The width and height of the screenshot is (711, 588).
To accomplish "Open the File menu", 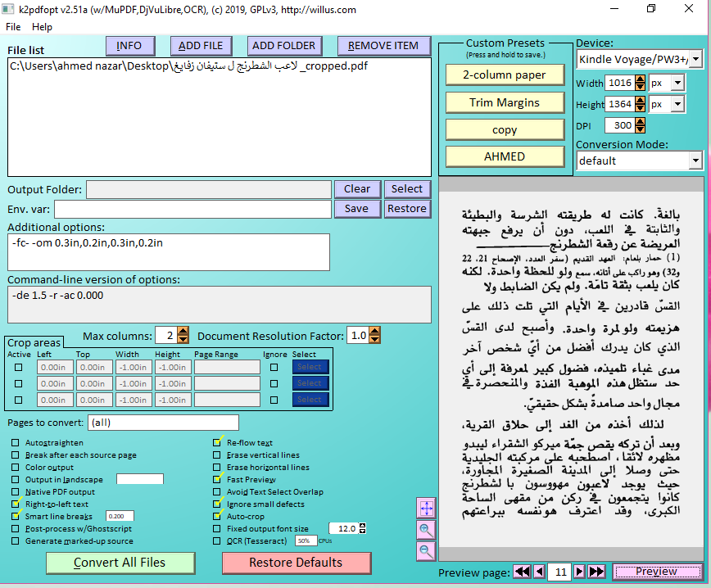I will click(13, 27).
